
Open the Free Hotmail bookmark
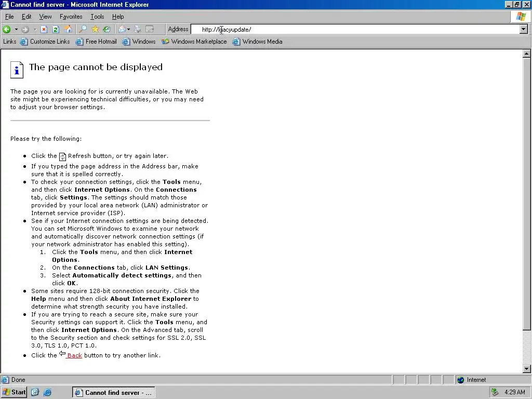96,42
